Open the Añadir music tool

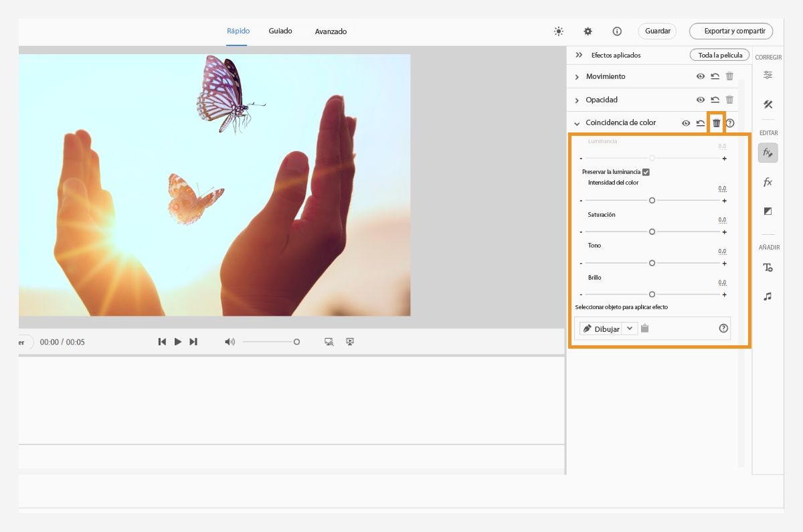[768, 296]
